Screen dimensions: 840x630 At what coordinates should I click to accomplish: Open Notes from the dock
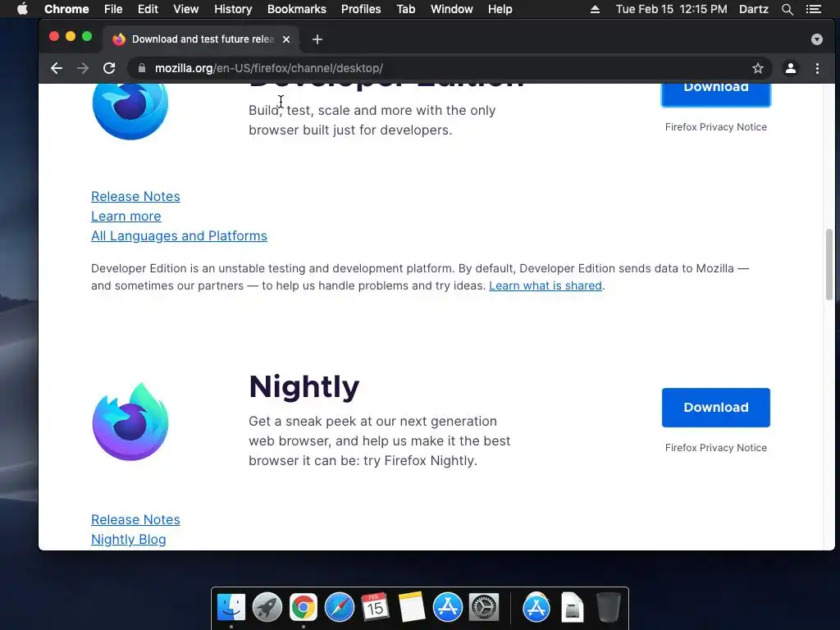[x=411, y=607]
